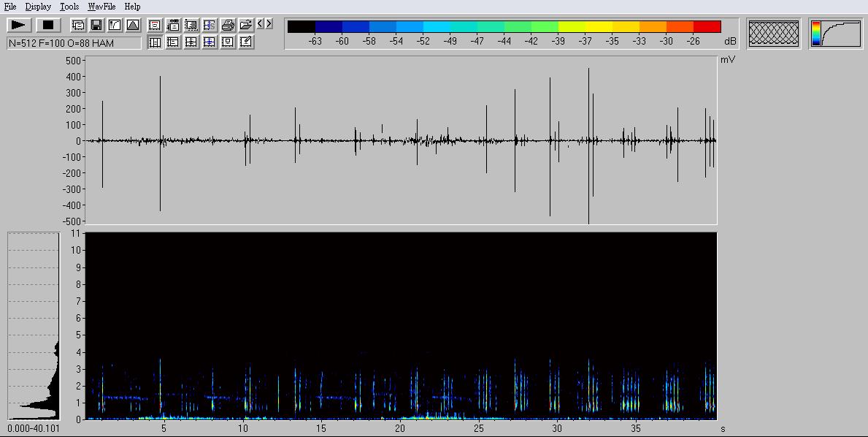Click the printer icon
The height and width of the screenshot is (437, 868).
click(x=228, y=25)
